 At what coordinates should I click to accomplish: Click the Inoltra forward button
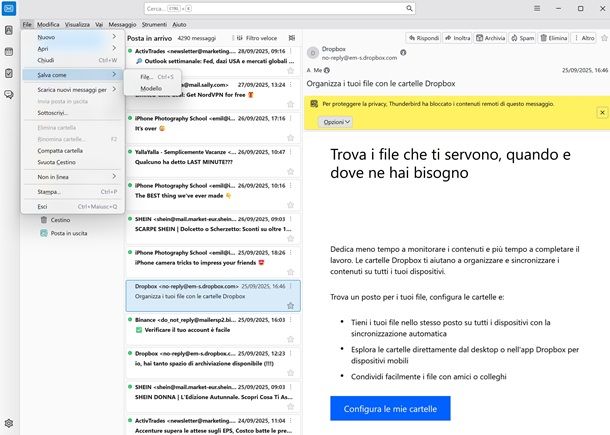tap(458, 38)
